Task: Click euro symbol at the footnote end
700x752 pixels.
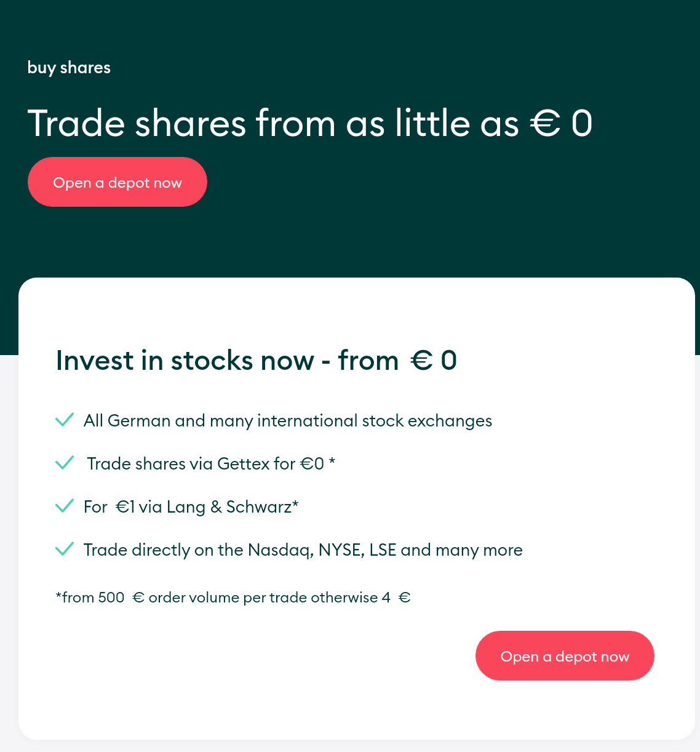Action: pos(404,598)
